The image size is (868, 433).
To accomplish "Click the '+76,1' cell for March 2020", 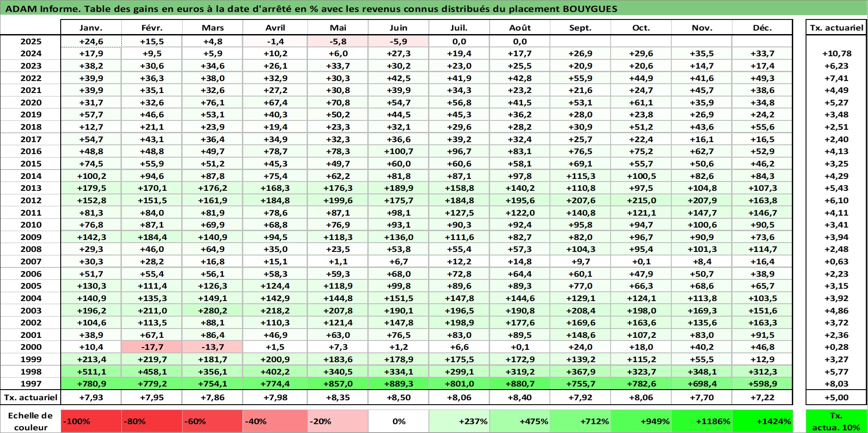I will tap(213, 103).
